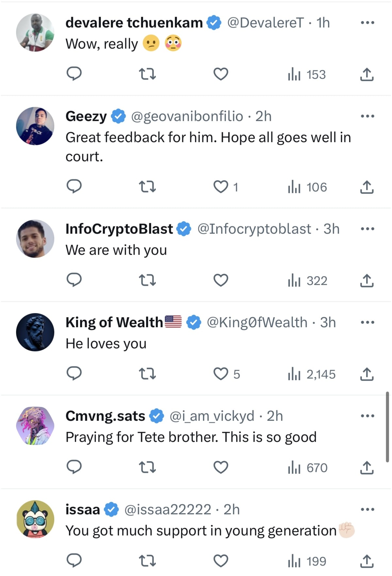This screenshot has width=392, height=576.
Task: View analytics on King of Wealth's tweet
Action: (x=312, y=374)
